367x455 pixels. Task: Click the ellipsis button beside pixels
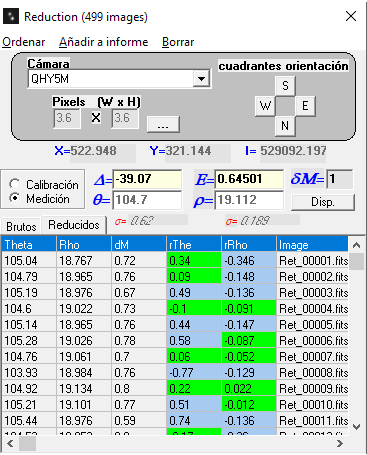(x=163, y=124)
